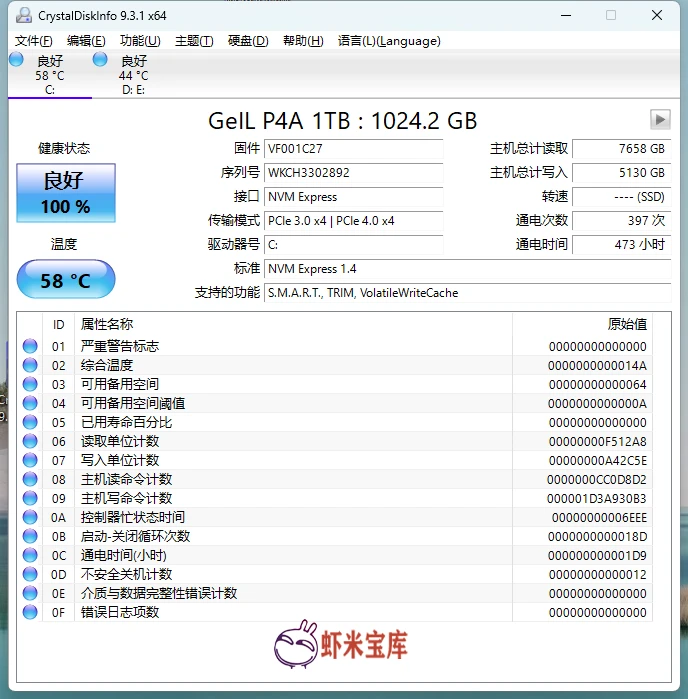Viewport: 688px width, 699px height.
Task: Click the blue status dot for attribute 0A
Action: click(x=30, y=517)
